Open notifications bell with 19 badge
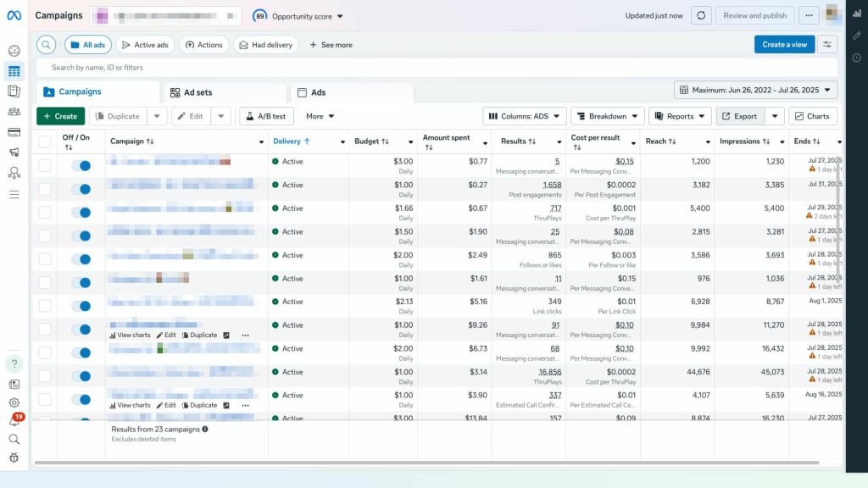 click(14, 421)
